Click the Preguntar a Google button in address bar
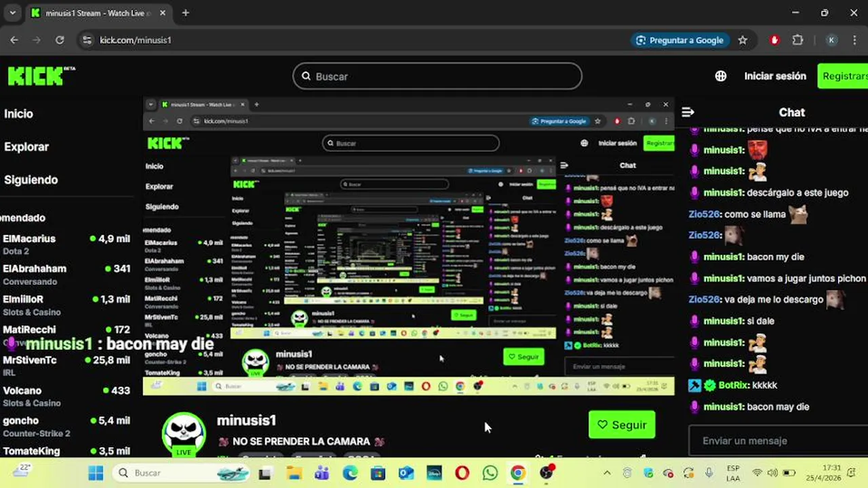Viewport: 868px width, 488px height. pos(680,40)
